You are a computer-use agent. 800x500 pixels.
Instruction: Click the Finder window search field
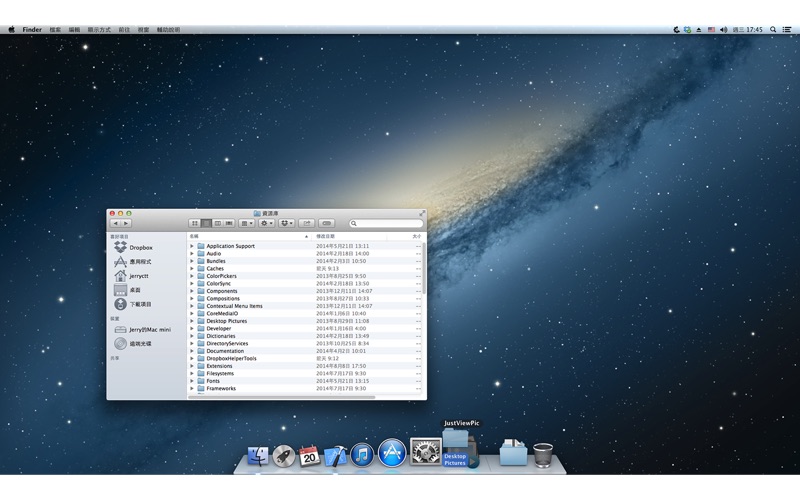[x=386, y=223]
